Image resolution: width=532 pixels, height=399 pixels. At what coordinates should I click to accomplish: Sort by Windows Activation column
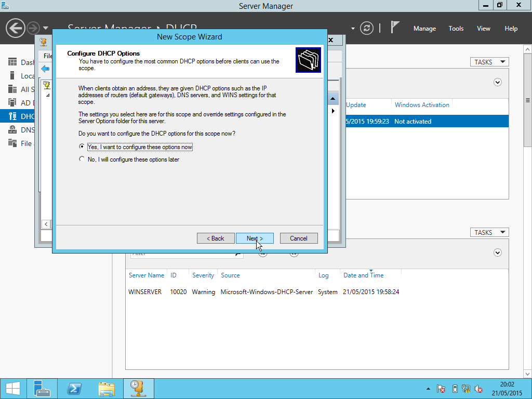tap(422, 105)
